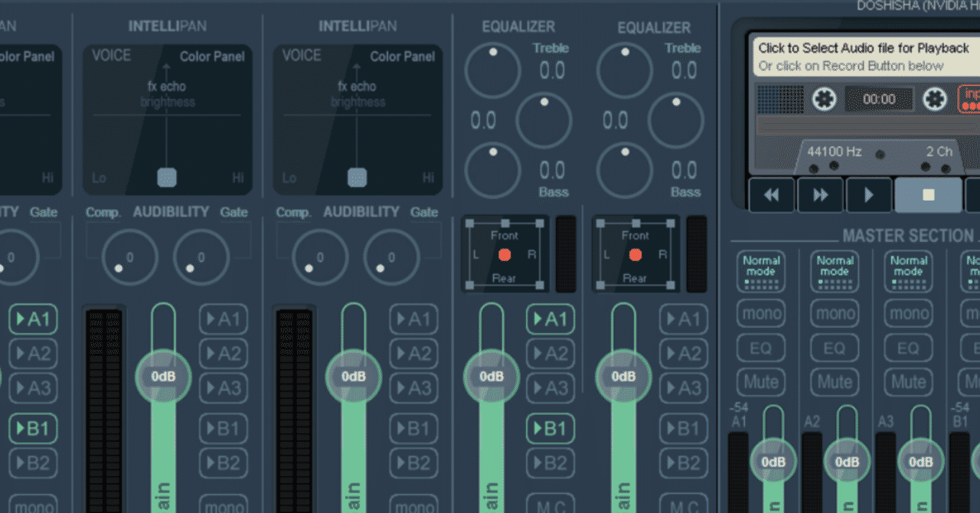Click the 00:00 cassette time counter
980x513 pixels.
[879, 99]
